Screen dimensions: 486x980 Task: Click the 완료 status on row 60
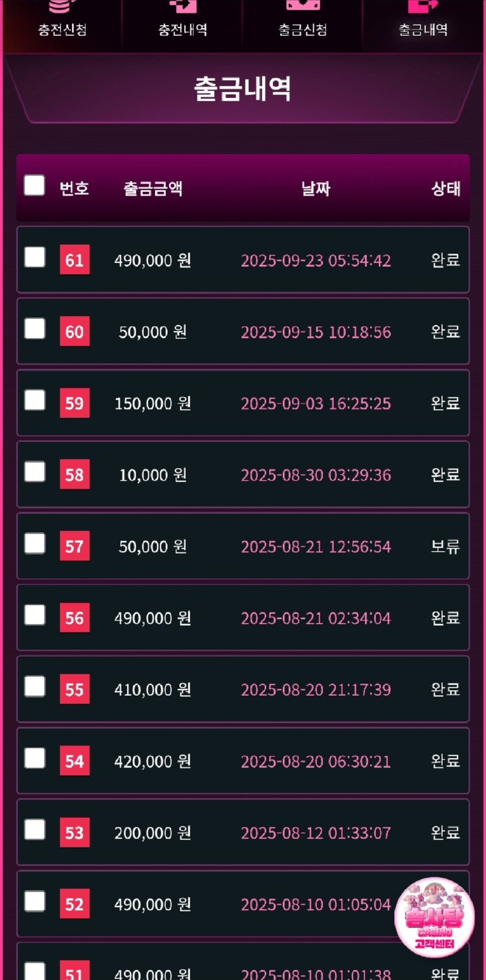click(445, 332)
